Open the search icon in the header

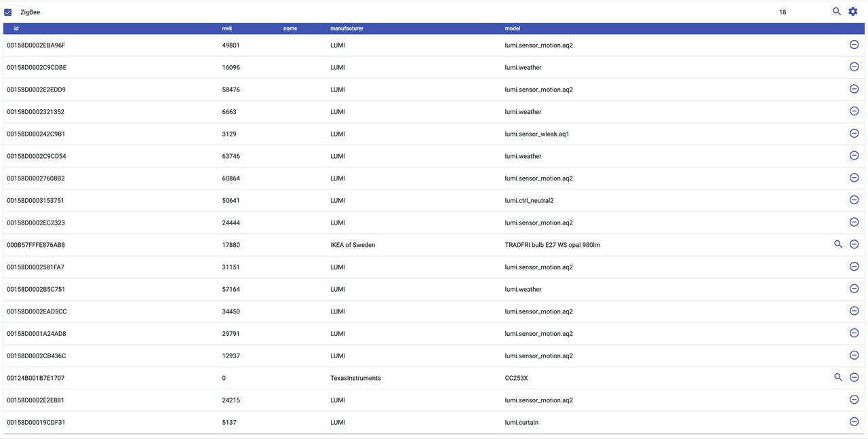point(837,12)
